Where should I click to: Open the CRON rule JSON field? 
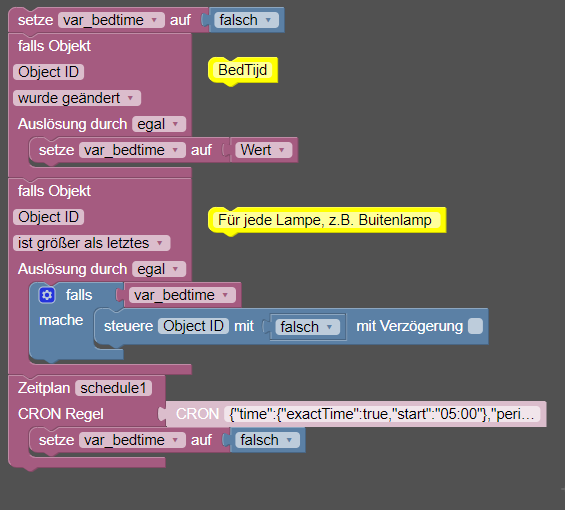(x=382, y=414)
